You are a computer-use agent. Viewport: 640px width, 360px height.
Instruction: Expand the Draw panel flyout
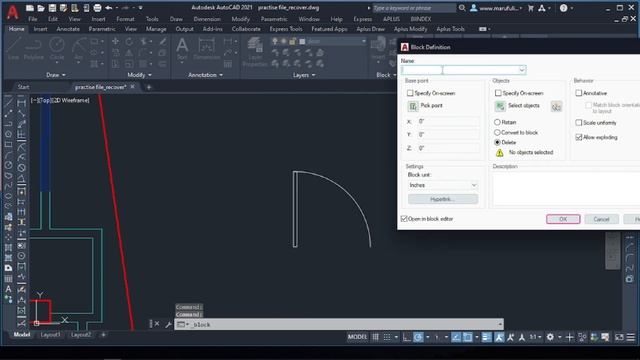click(56, 75)
